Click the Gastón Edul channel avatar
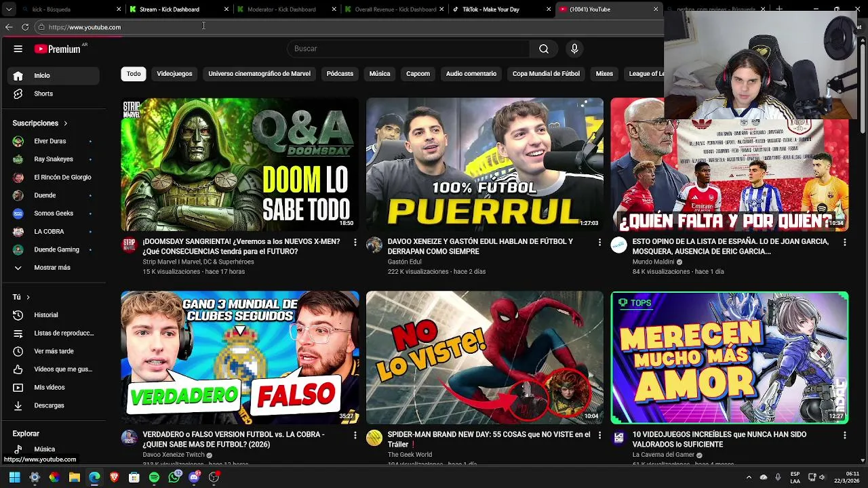The width and height of the screenshot is (868, 488). tap(374, 245)
